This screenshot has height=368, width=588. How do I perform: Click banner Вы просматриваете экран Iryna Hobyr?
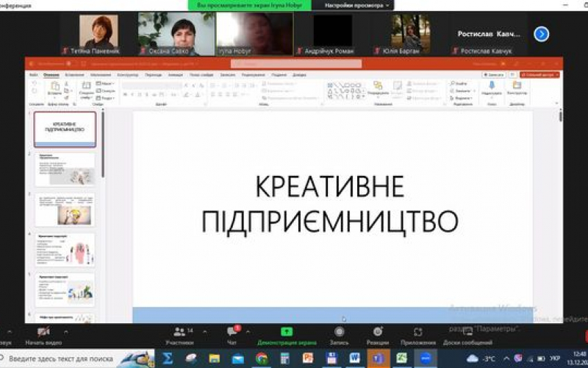[249, 5]
